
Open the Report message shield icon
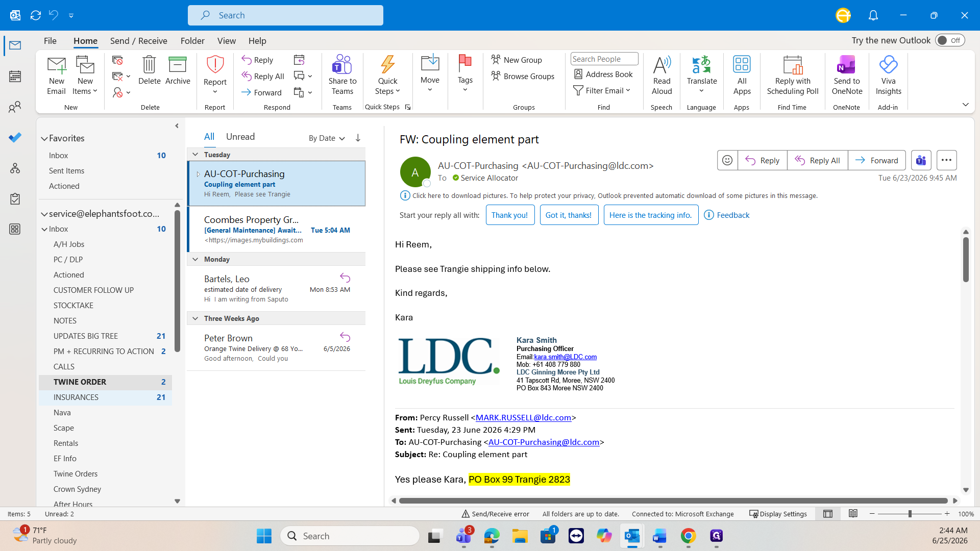pos(215,65)
